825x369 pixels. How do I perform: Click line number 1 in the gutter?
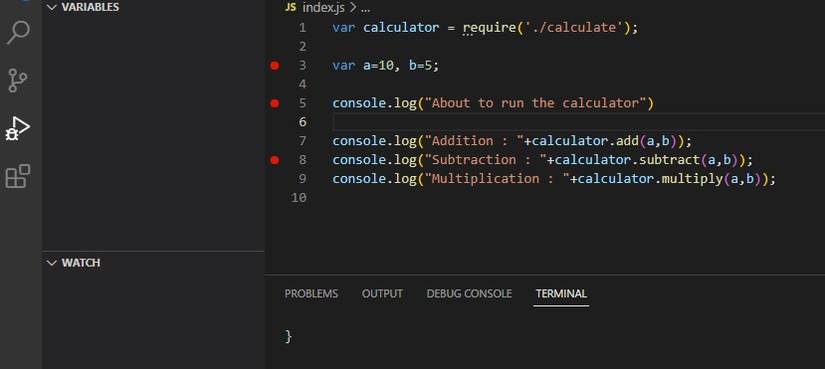tap(302, 27)
